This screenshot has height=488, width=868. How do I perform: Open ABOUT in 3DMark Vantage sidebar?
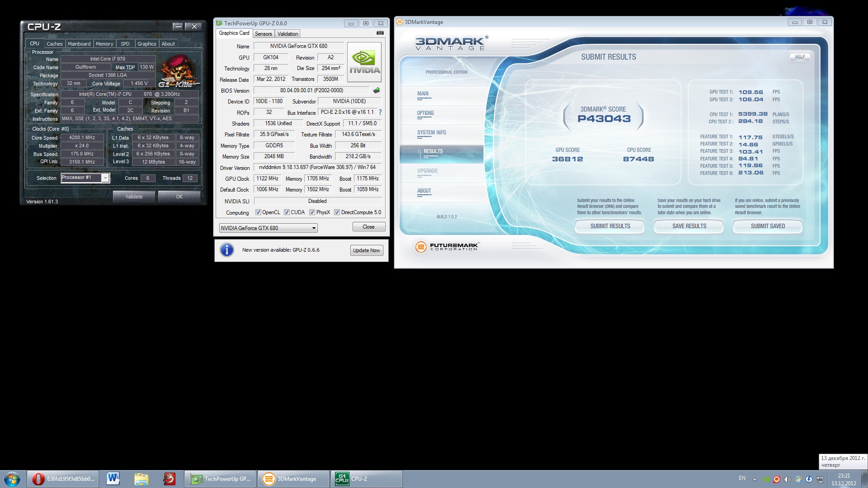pos(424,191)
